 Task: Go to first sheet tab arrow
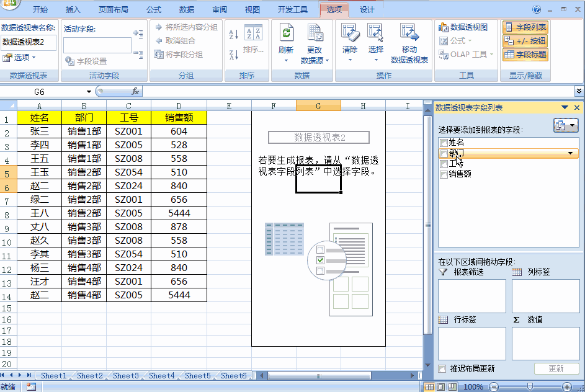click(x=3, y=375)
